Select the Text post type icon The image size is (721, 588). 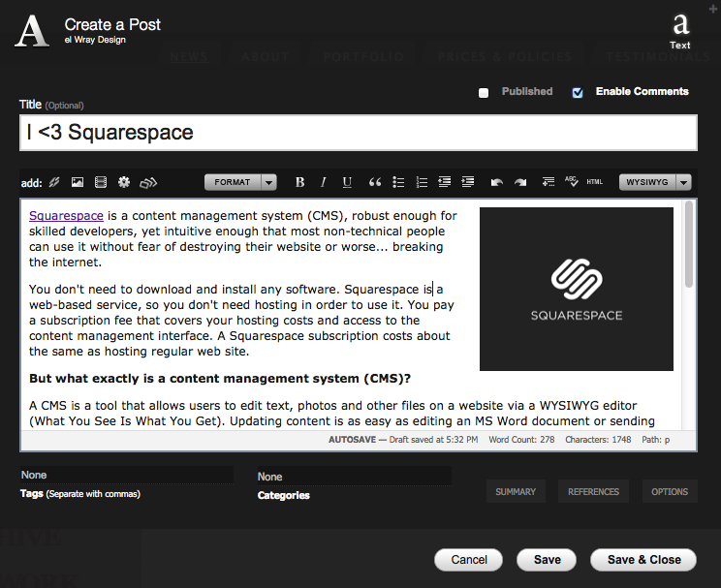tap(680, 31)
